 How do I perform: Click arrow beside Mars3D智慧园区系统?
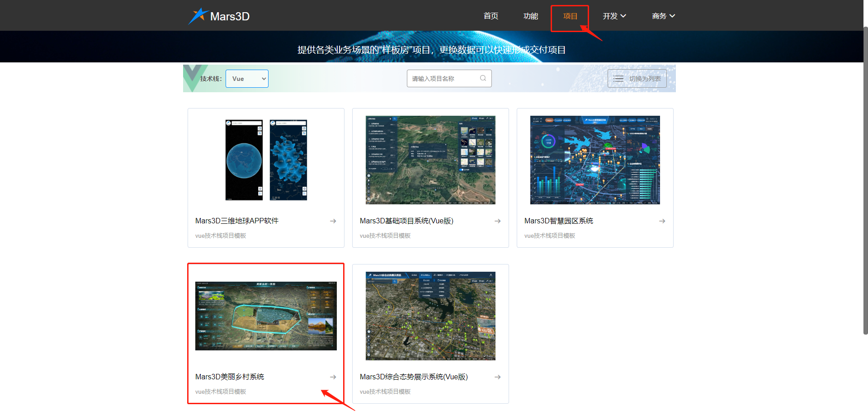662,221
